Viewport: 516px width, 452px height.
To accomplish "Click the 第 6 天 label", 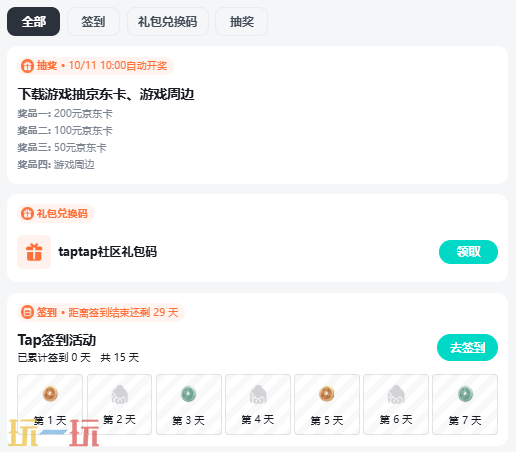I will pyautogui.click(x=396, y=420).
